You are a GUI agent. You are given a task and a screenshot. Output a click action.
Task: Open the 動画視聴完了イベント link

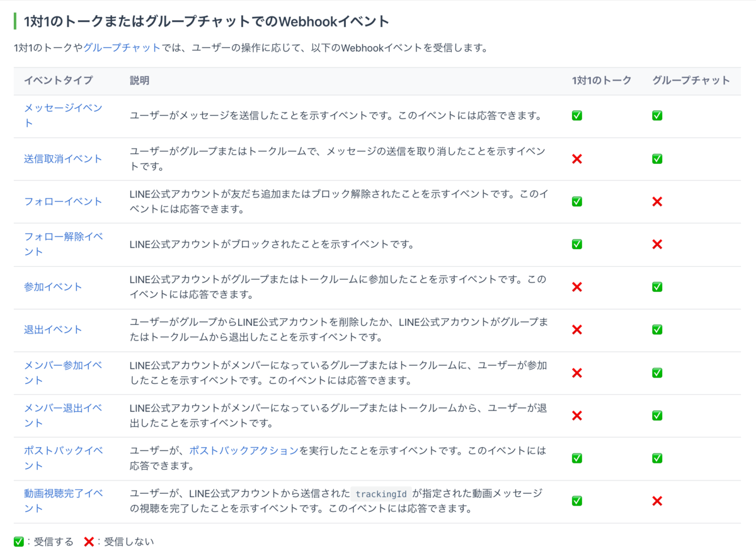63,501
